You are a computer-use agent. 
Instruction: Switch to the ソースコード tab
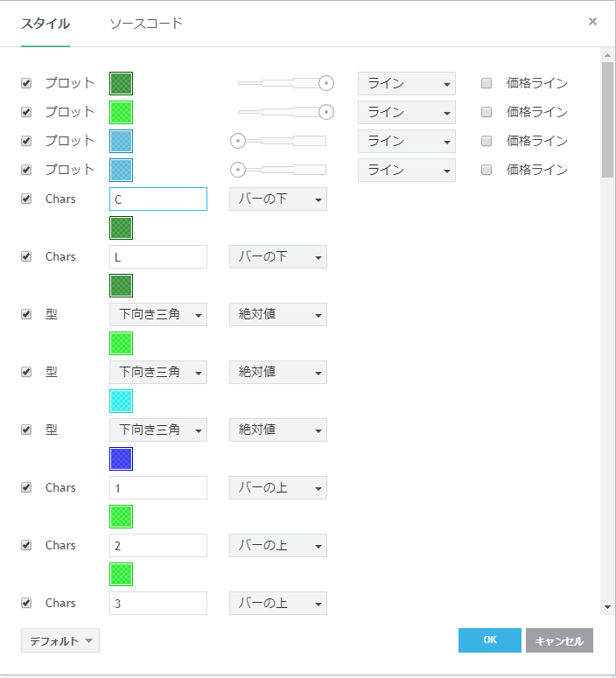coord(146,24)
